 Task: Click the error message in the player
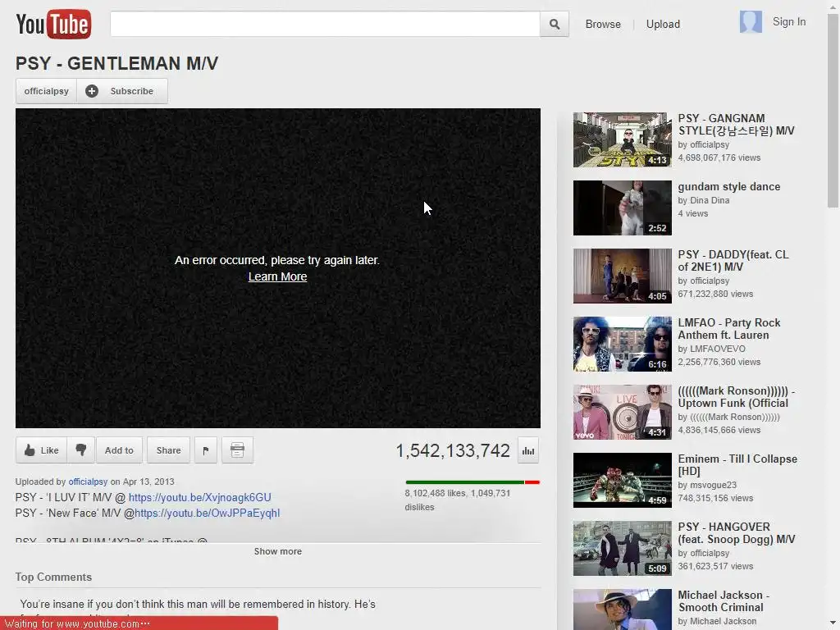[x=277, y=260]
